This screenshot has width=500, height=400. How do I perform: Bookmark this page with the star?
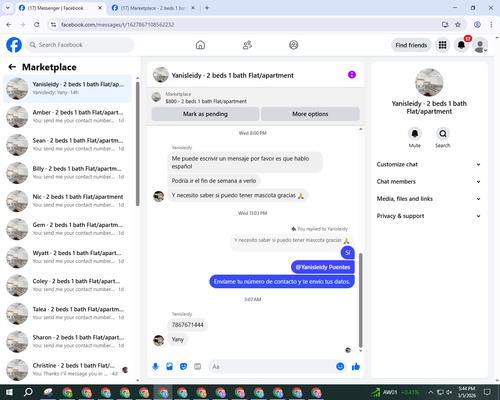[x=458, y=25]
